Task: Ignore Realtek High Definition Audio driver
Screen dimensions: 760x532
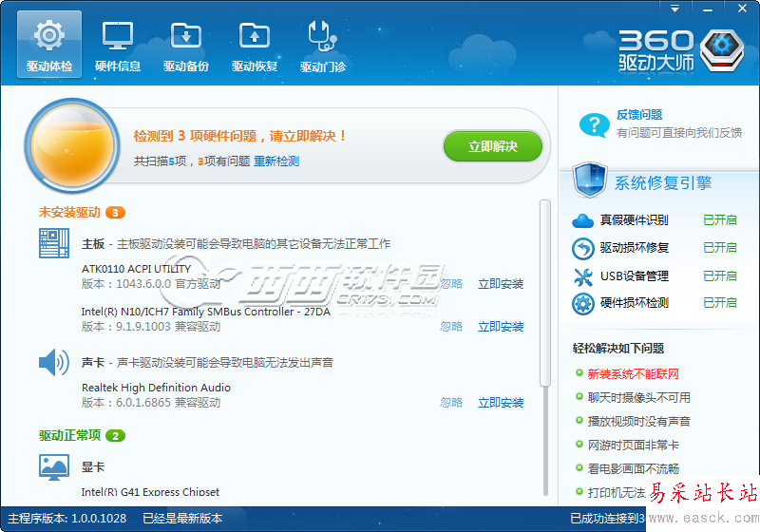Action: [x=451, y=403]
